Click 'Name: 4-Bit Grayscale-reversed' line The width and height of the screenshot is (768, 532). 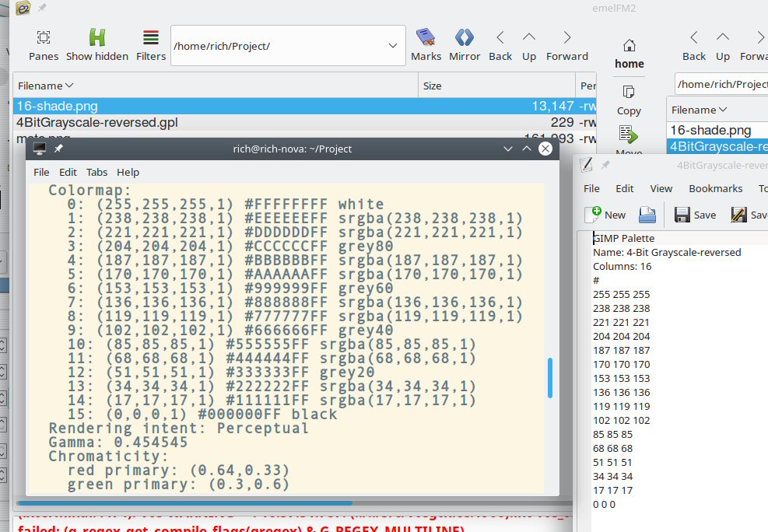[x=667, y=253]
